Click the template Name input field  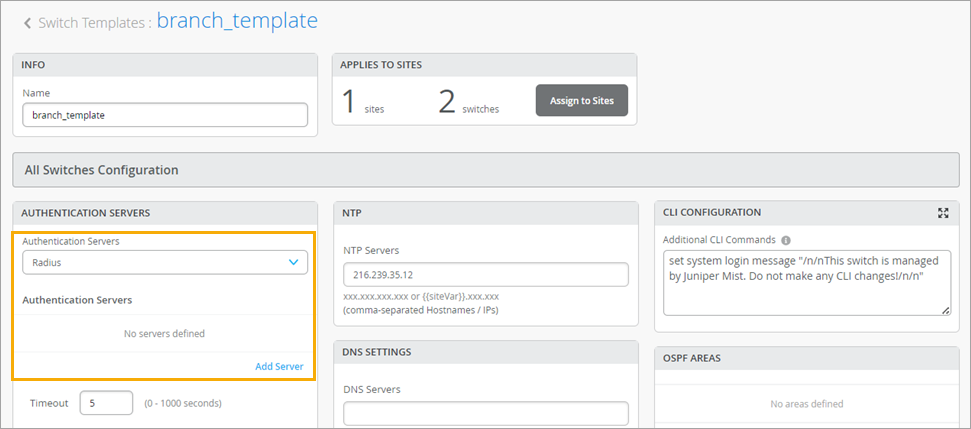coord(165,115)
